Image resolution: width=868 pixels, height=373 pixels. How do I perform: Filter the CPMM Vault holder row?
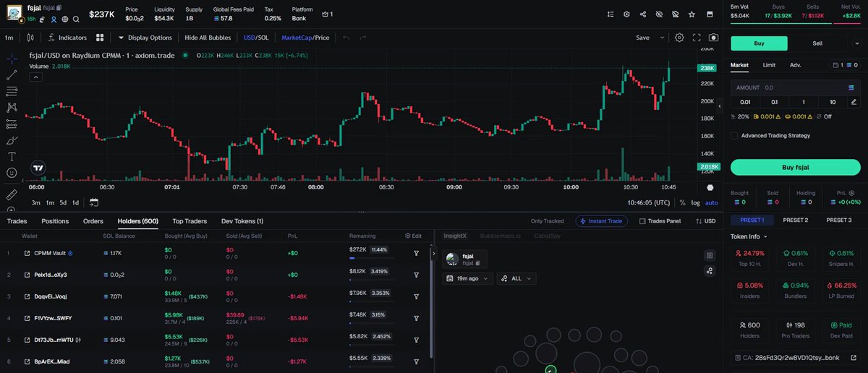417,253
